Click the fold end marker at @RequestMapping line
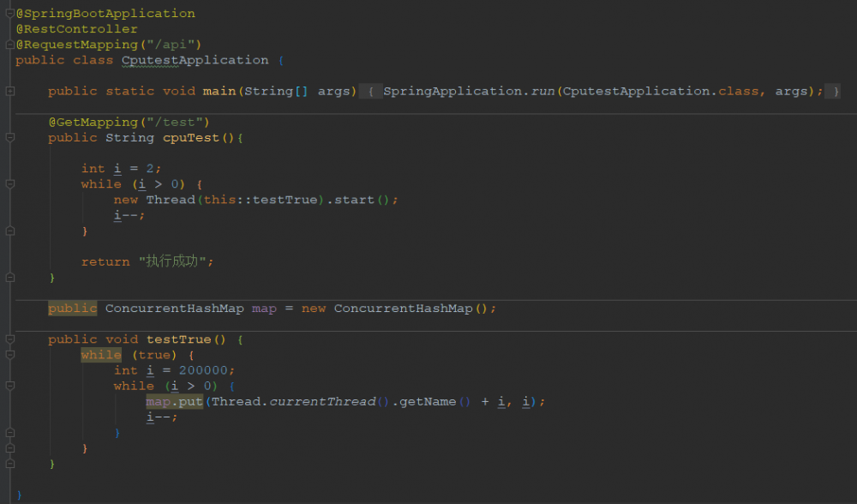This screenshot has width=857, height=504. pos(9,45)
